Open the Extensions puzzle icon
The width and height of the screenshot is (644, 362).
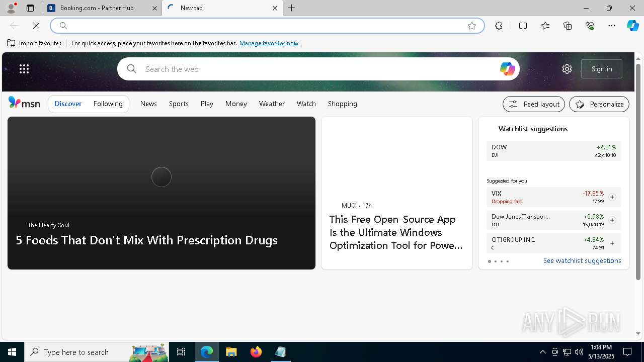(499, 26)
